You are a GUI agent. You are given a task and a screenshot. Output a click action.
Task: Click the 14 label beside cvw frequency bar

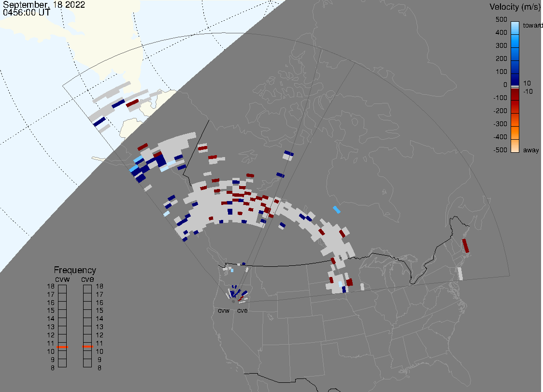click(x=51, y=319)
